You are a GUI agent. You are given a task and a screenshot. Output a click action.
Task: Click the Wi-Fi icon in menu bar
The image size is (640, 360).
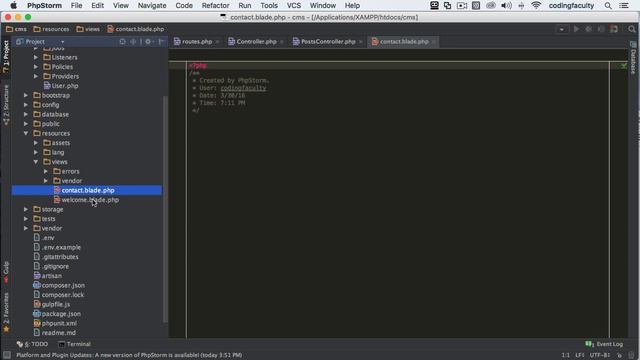(x=536, y=6)
